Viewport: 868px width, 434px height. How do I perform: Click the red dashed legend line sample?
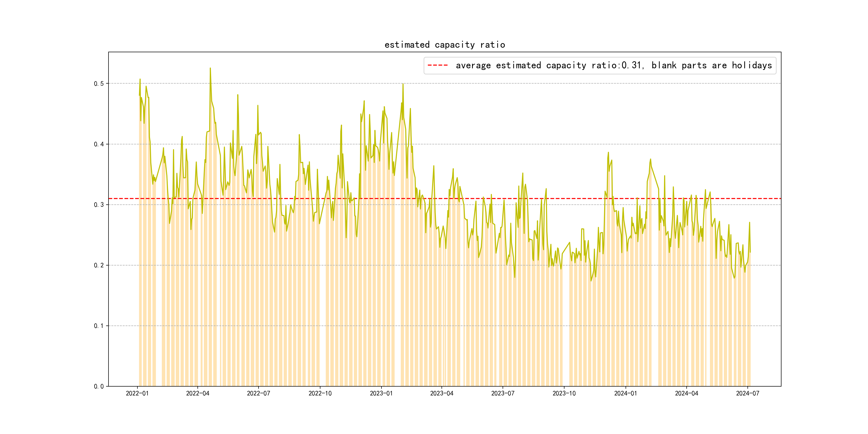click(437, 65)
